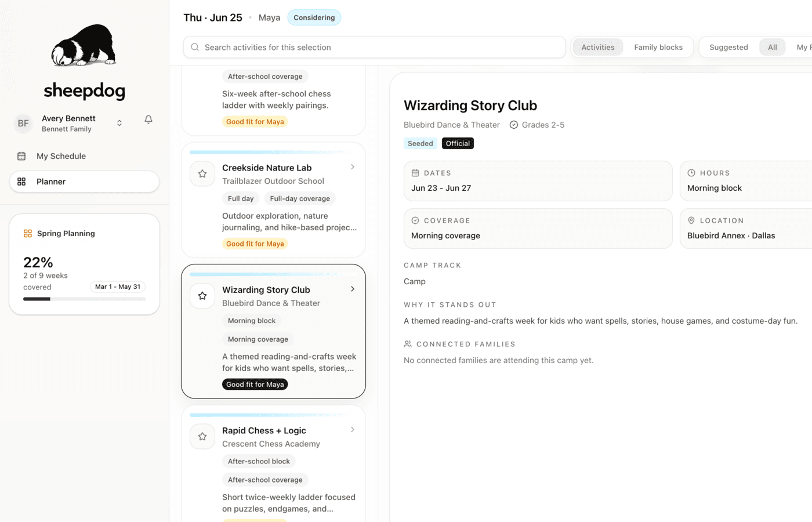Click the Hours clock icon
The height and width of the screenshot is (522, 812).
tap(691, 173)
